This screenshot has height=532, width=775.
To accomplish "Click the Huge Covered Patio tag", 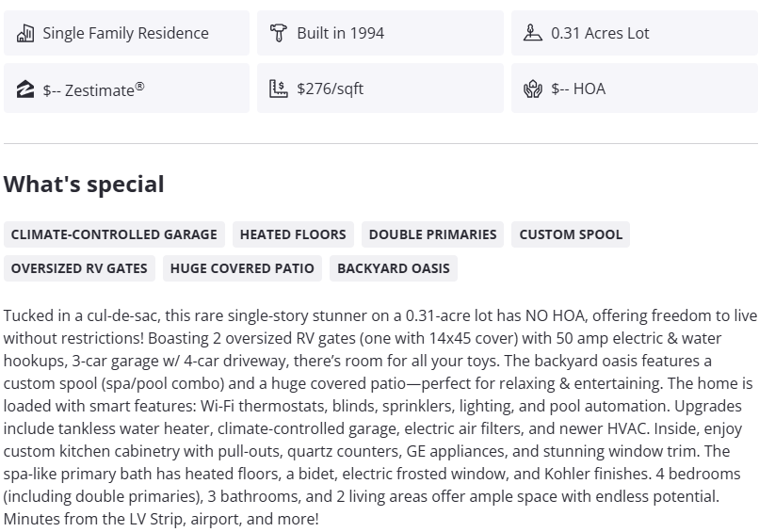I will point(242,268).
